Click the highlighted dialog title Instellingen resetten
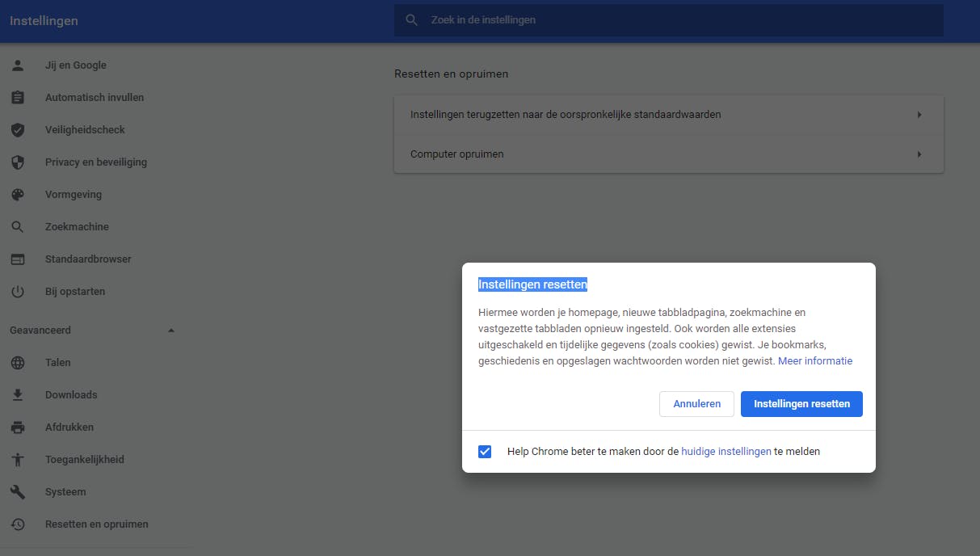The width and height of the screenshot is (980, 556). pos(532,284)
